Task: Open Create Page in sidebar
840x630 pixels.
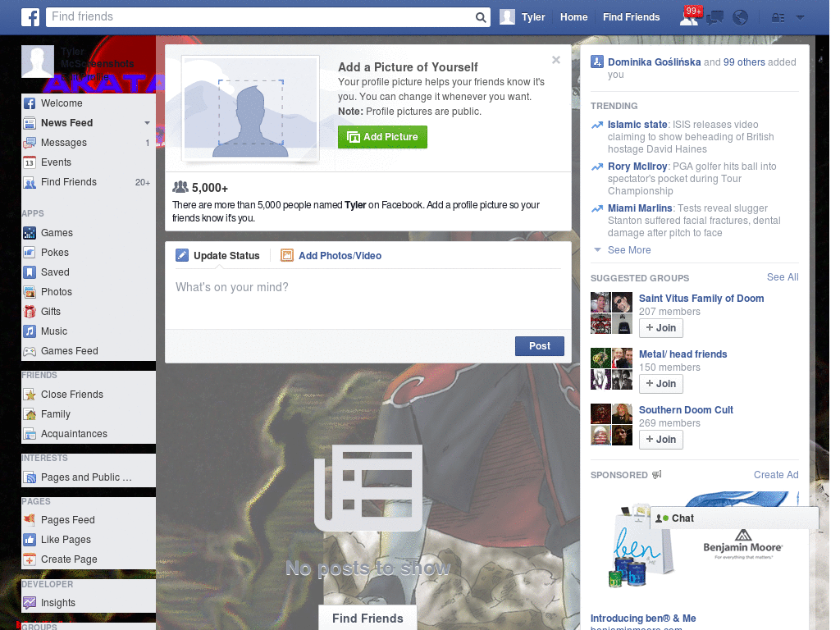Action: point(89,559)
